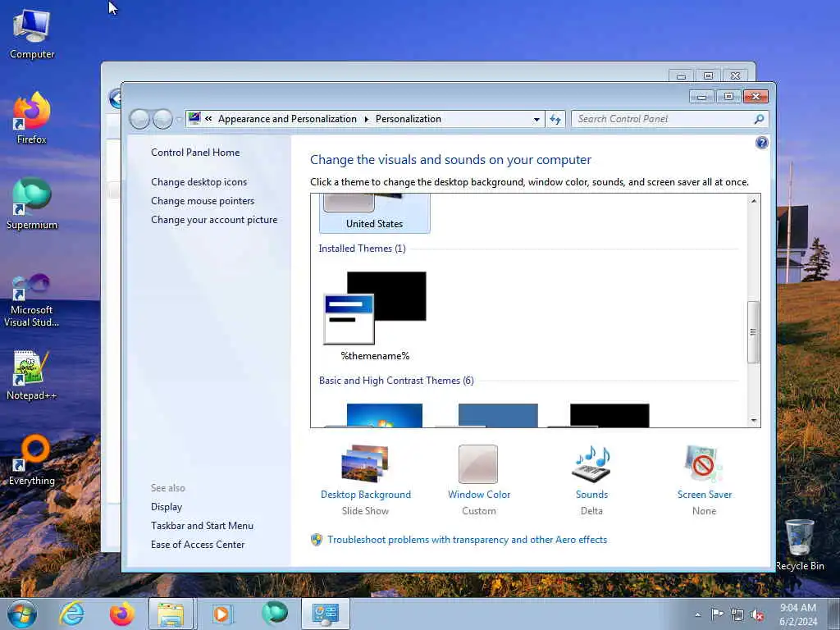Viewport: 840px width, 630px height.
Task: Maximize the Personalization window
Action: click(728, 97)
